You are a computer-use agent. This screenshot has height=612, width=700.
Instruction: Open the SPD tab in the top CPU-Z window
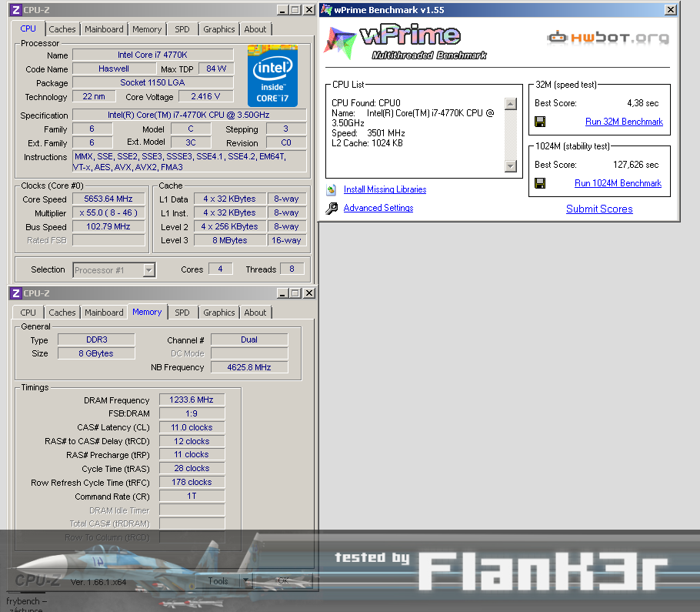tap(182, 29)
